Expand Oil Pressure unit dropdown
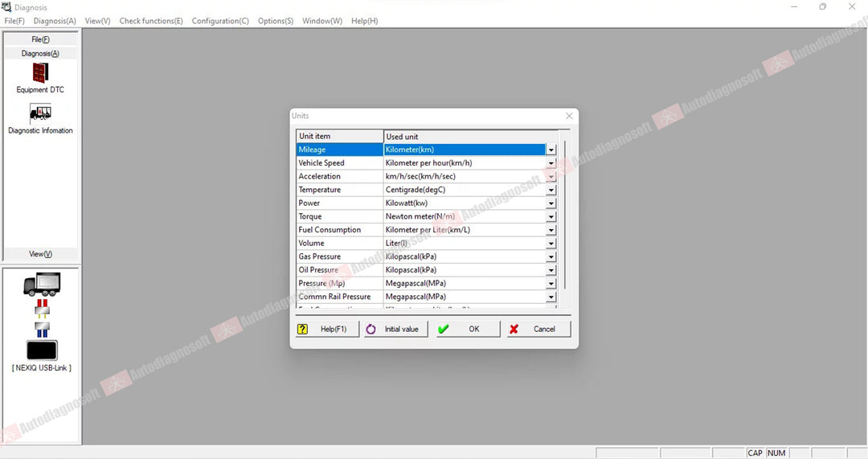The width and height of the screenshot is (868, 459). (551, 270)
